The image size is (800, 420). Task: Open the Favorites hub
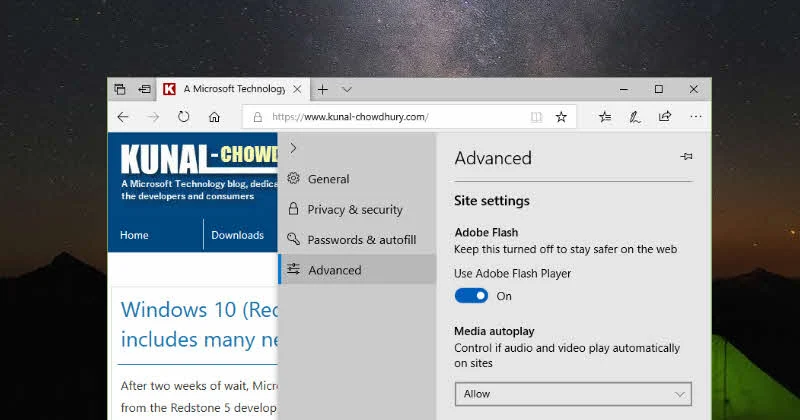(x=605, y=117)
